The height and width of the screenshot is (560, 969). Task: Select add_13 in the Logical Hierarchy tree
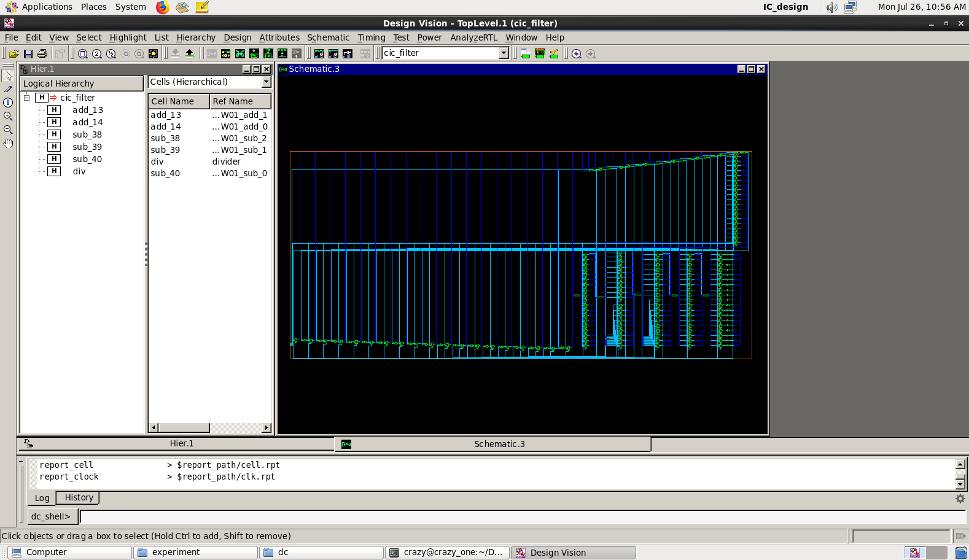[88, 110]
